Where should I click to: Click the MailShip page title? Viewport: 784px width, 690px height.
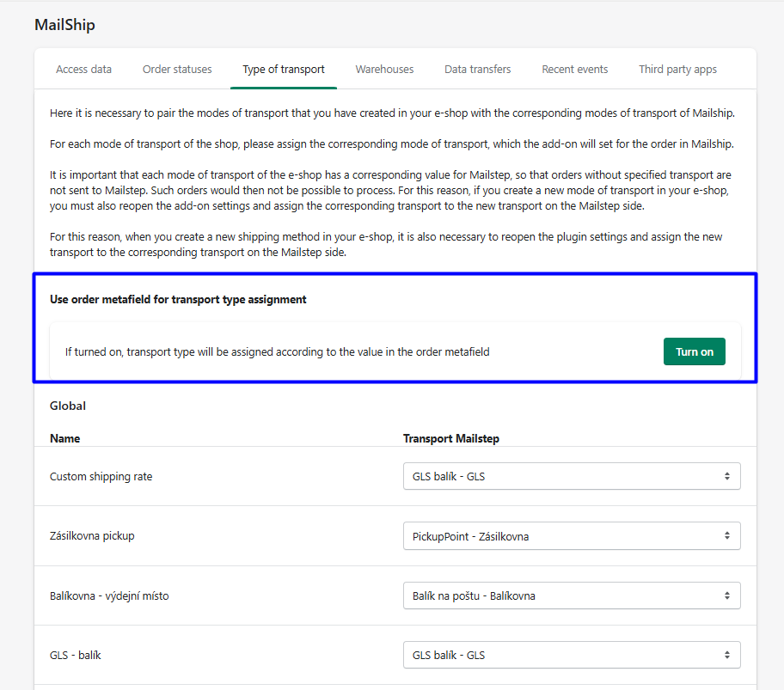coord(64,25)
